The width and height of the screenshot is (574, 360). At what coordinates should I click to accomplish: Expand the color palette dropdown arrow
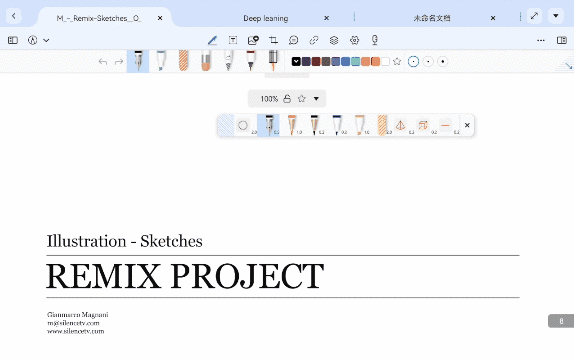coord(296,62)
